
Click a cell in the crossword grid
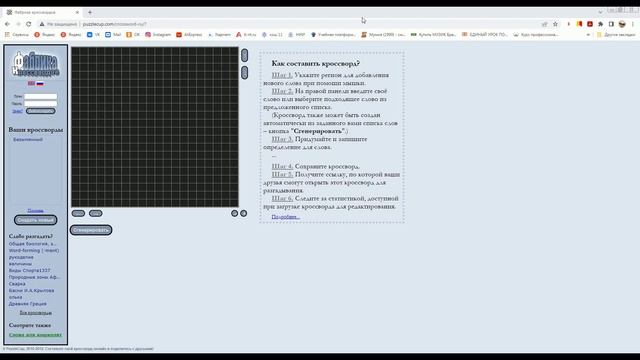click(x=155, y=127)
